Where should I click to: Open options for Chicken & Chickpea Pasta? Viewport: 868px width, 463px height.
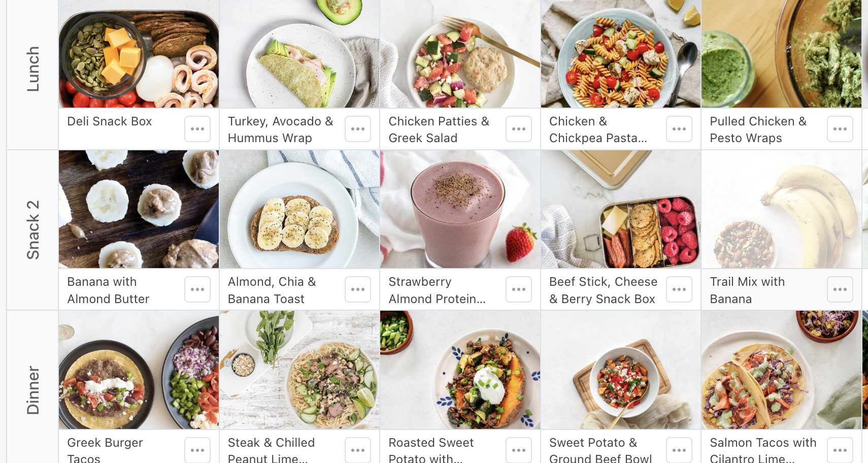[x=679, y=129]
